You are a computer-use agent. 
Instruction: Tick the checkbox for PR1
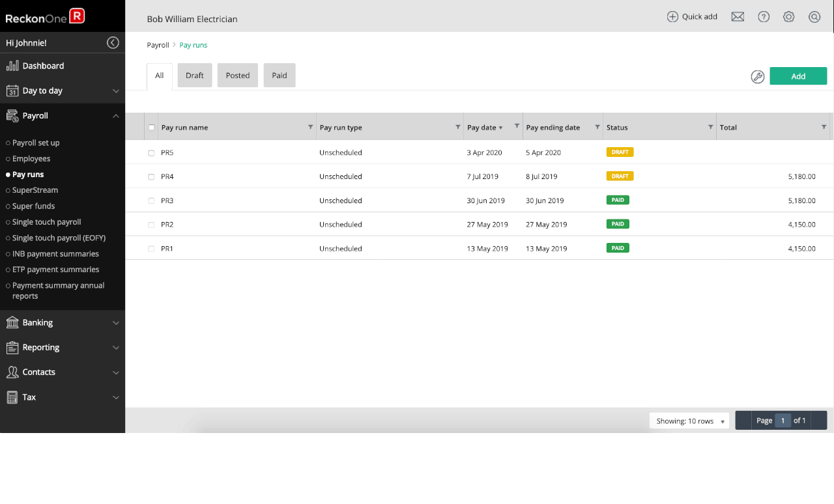click(x=151, y=249)
